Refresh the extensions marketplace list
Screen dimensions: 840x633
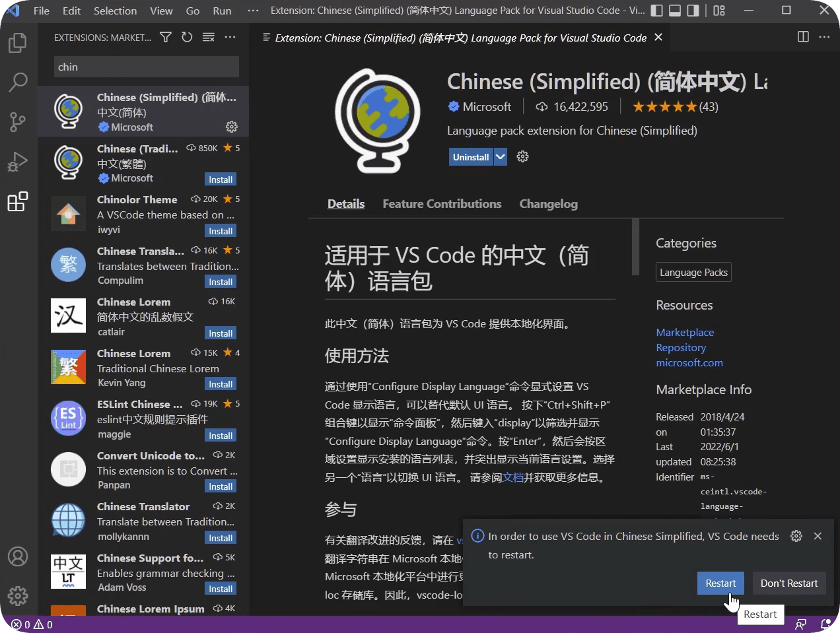tap(187, 38)
